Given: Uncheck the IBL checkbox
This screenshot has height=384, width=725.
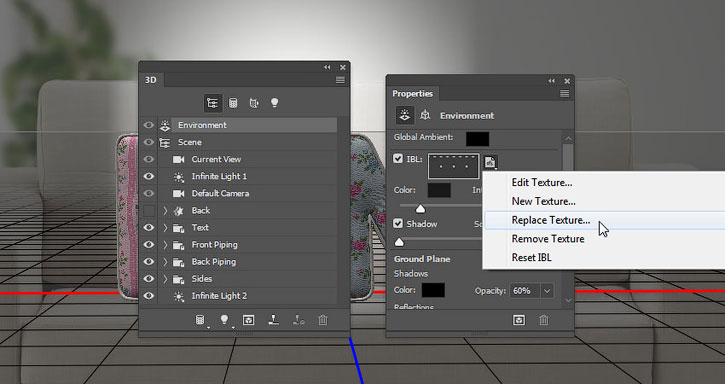Looking at the screenshot, I should pyautogui.click(x=398, y=159).
